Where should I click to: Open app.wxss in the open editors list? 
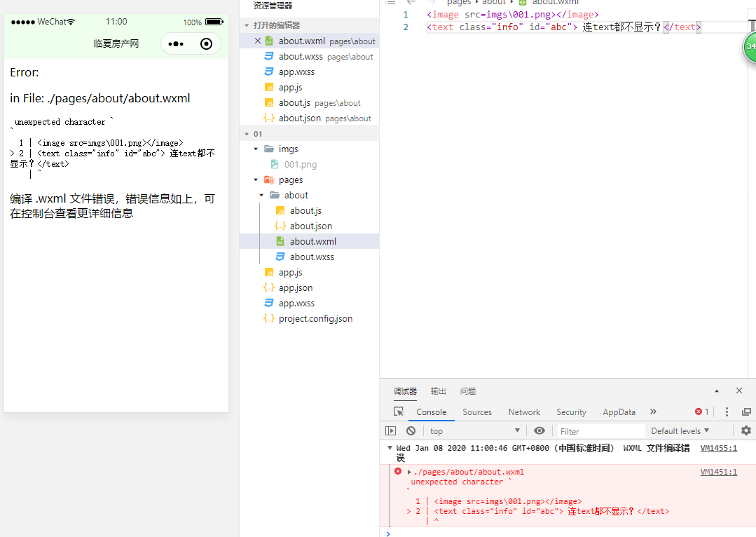pos(309,72)
